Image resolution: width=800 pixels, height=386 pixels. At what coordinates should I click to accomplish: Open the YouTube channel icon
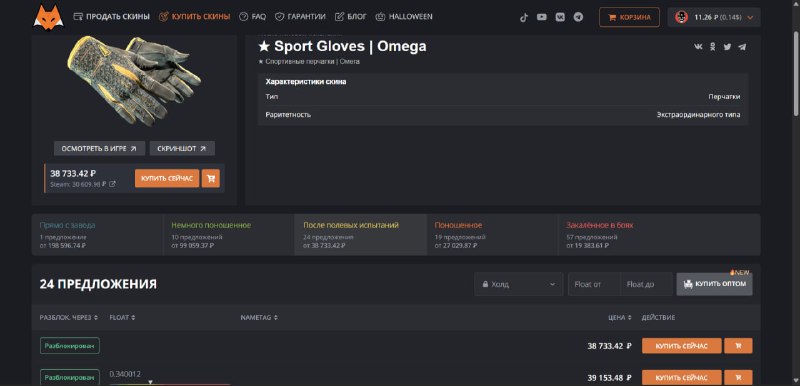coord(542,17)
